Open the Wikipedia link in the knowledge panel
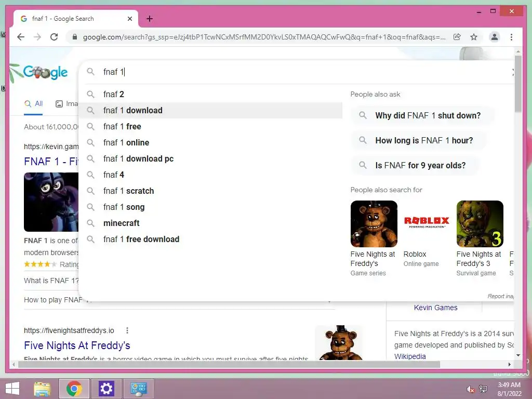 pos(410,356)
